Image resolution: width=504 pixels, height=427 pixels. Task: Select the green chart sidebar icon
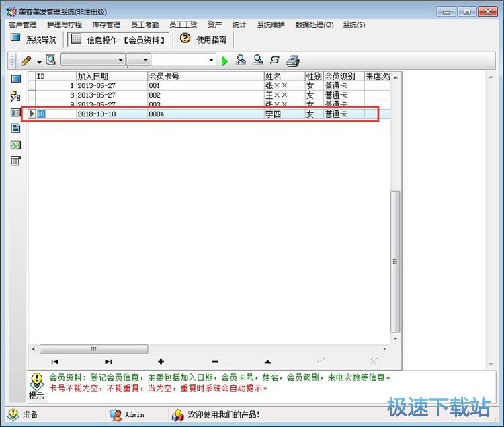(15, 145)
